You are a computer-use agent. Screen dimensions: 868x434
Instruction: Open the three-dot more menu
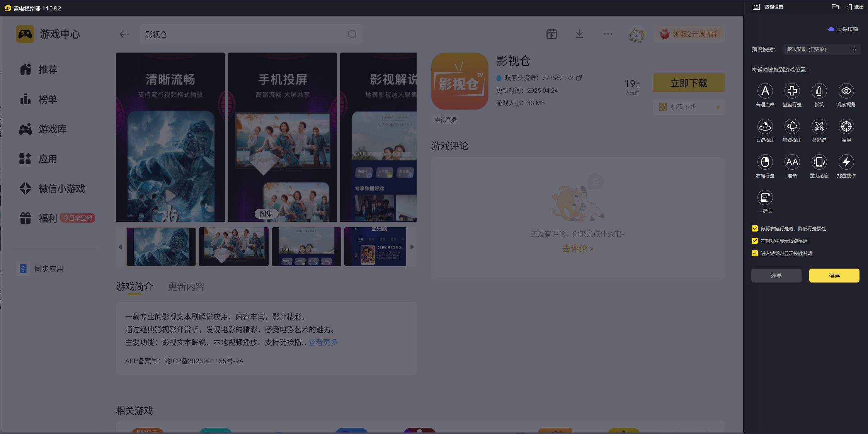(x=608, y=34)
